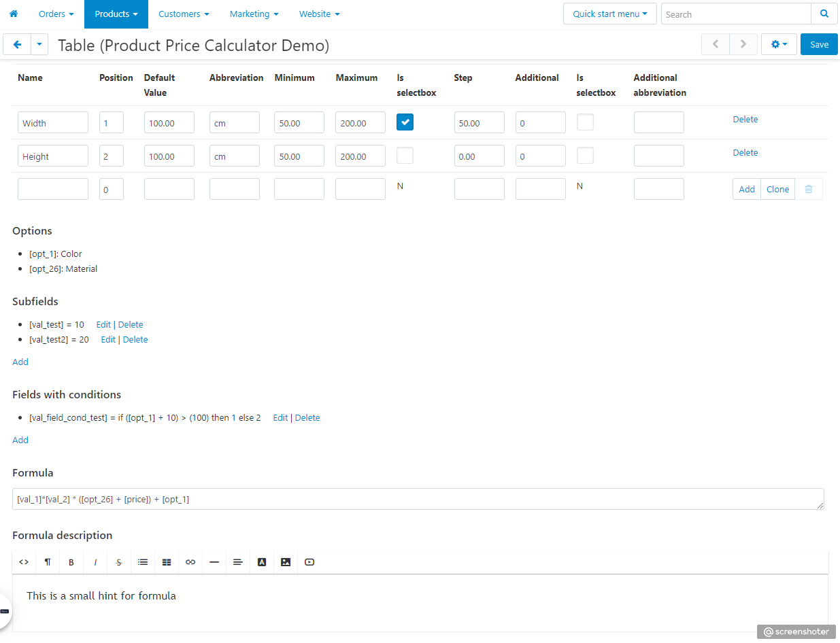Toggle HTML code view in editor toolbar
Image resolution: width=840 pixels, height=643 pixels.
pyautogui.click(x=24, y=562)
